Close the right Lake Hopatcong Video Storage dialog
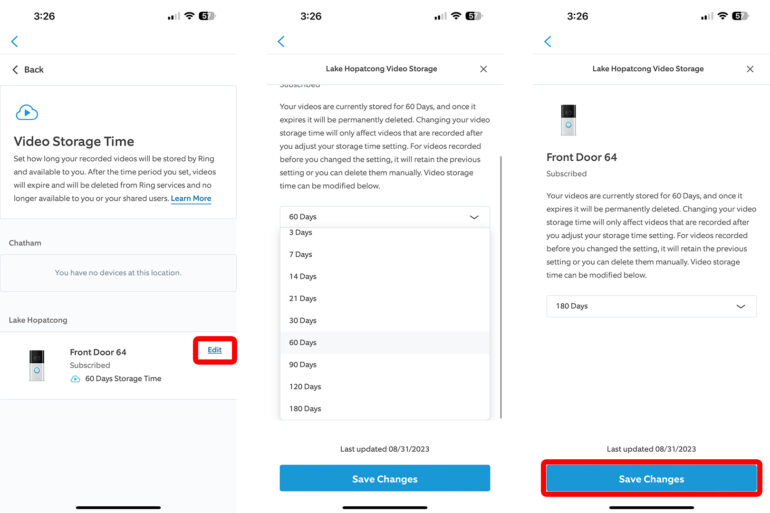The image size is (770, 513). click(x=750, y=69)
